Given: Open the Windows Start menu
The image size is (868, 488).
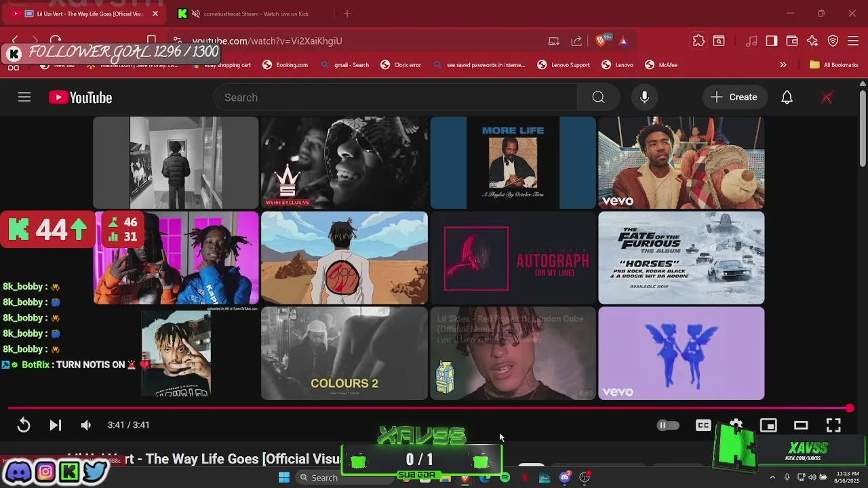Looking at the screenshot, I should pos(284,478).
